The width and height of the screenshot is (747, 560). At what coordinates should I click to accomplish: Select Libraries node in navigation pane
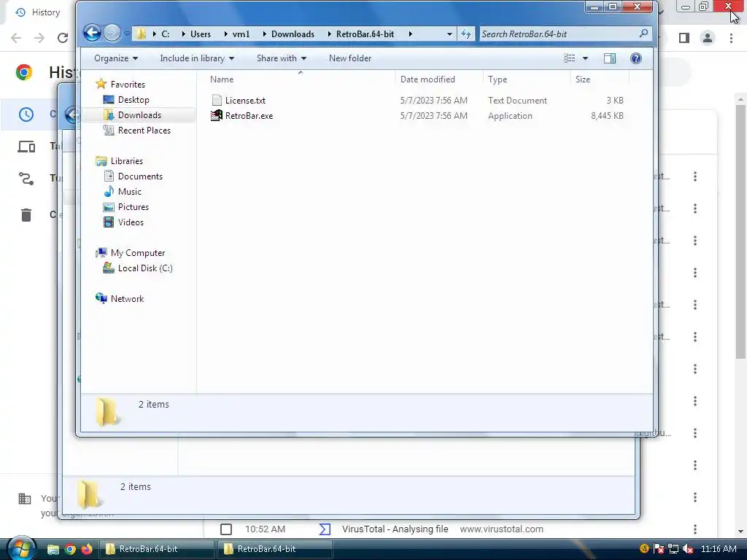click(126, 161)
